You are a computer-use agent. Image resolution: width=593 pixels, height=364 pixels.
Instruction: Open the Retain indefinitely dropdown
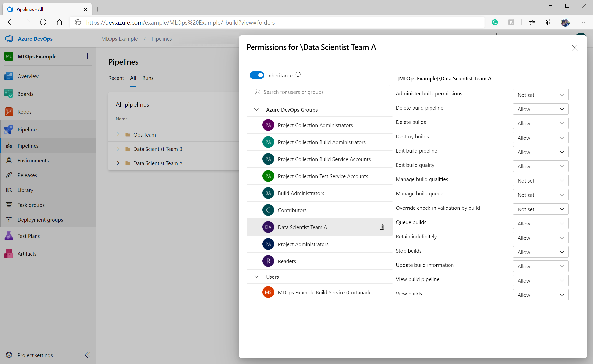540,238
